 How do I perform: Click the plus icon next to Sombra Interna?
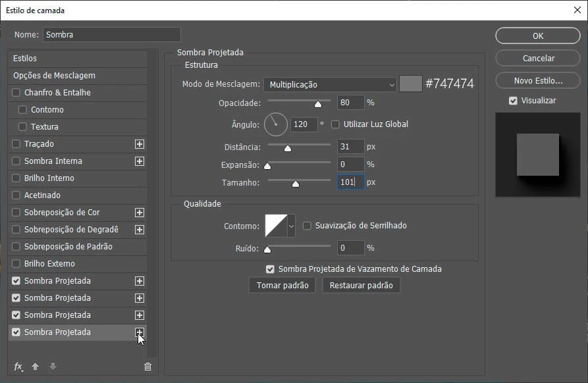click(139, 161)
